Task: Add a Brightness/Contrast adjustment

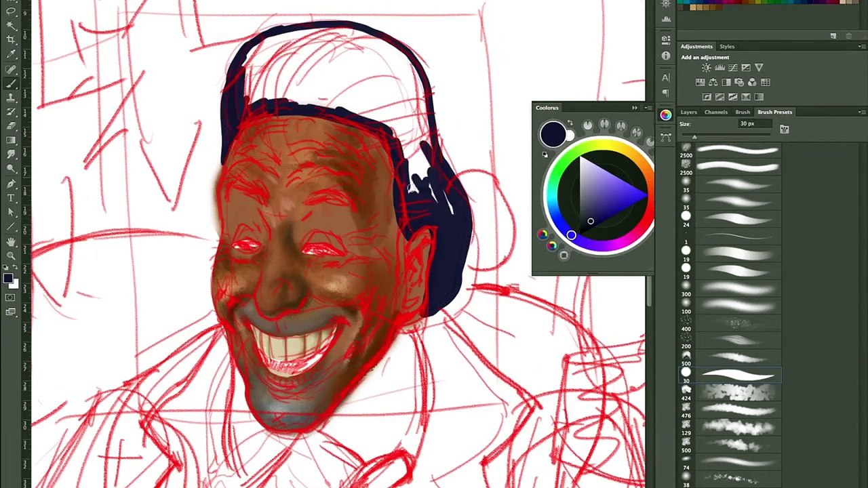Action: (x=707, y=68)
